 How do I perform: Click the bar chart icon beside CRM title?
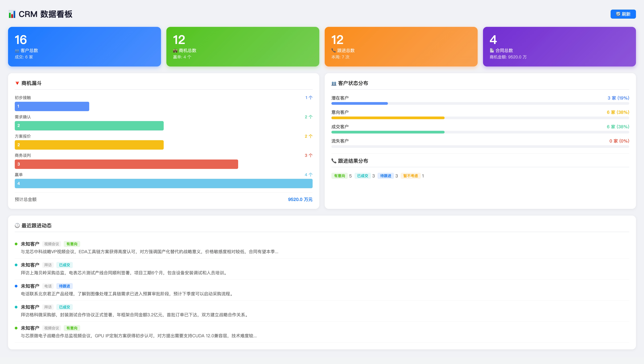coord(12,14)
